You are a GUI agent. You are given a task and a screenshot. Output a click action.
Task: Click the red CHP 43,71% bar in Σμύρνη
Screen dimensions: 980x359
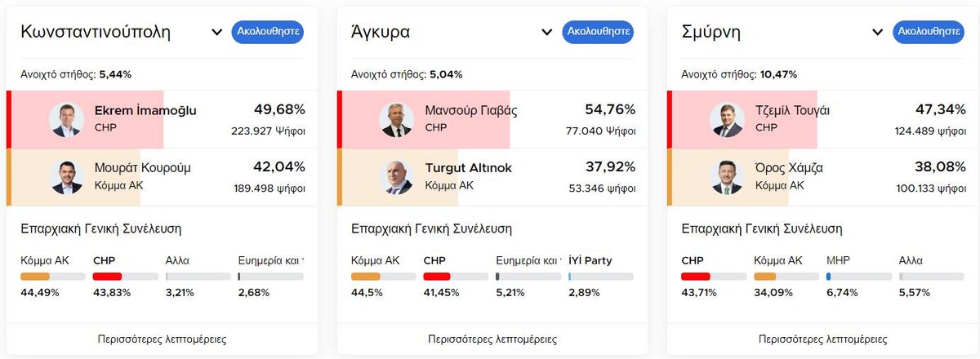coord(714,277)
